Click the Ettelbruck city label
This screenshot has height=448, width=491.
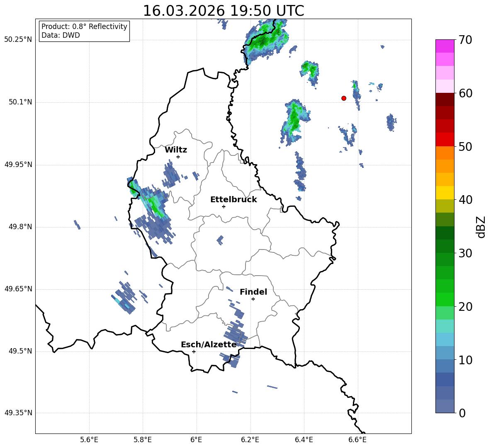[x=233, y=200]
